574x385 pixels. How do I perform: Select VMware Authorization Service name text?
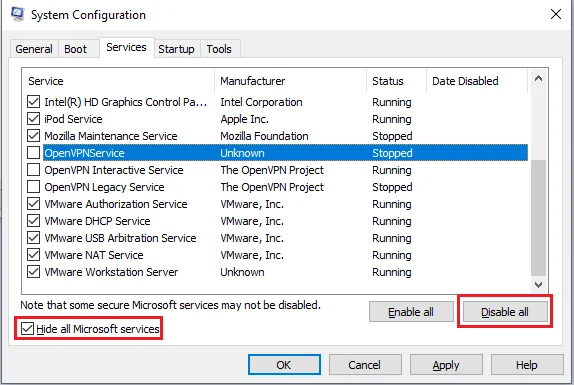(x=116, y=204)
